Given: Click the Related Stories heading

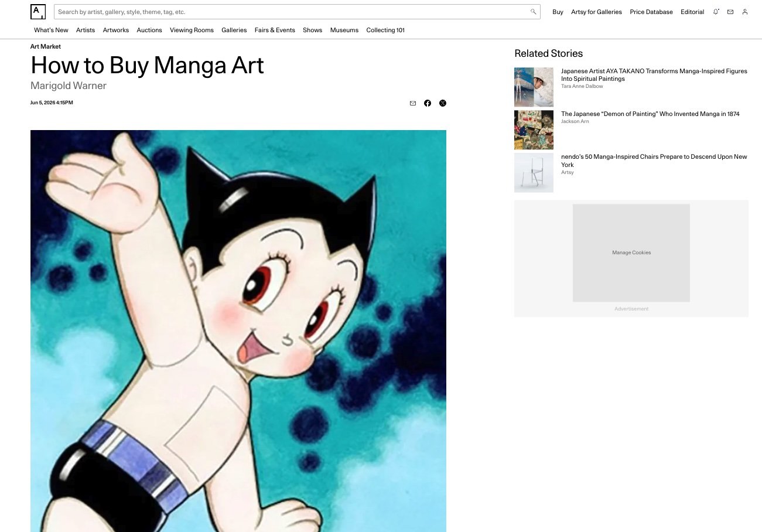Looking at the screenshot, I should point(549,53).
